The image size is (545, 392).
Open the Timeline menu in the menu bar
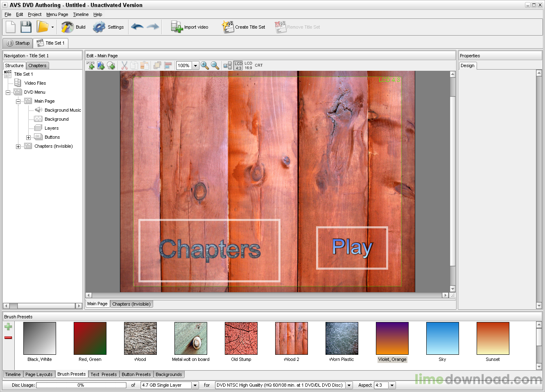(x=81, y=14)
